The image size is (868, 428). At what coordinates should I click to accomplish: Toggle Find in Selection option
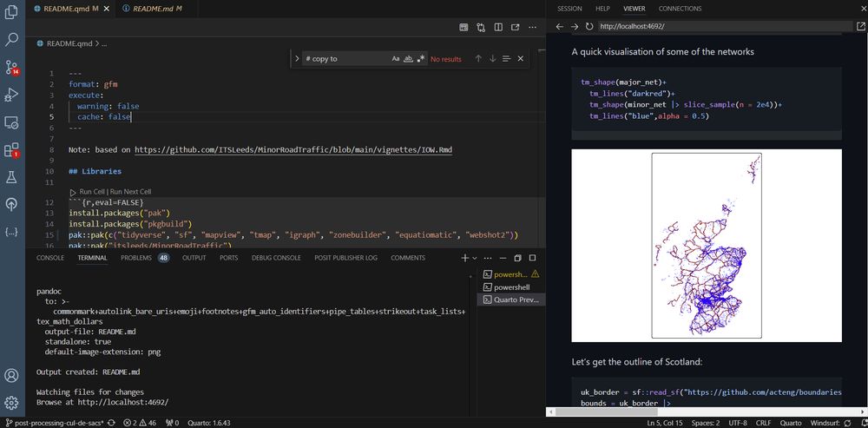tap(506, 59)
